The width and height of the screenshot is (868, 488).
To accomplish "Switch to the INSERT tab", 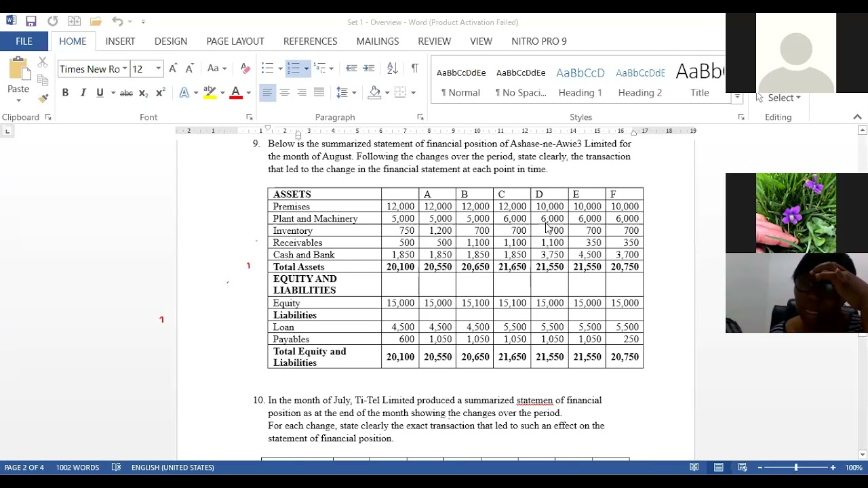I will click(x=120, y=41).
